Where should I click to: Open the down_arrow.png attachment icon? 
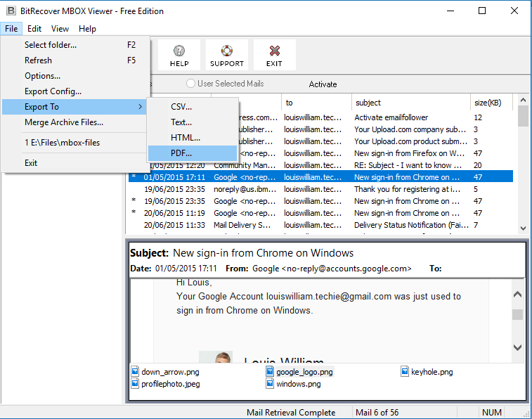click(135, 371)
